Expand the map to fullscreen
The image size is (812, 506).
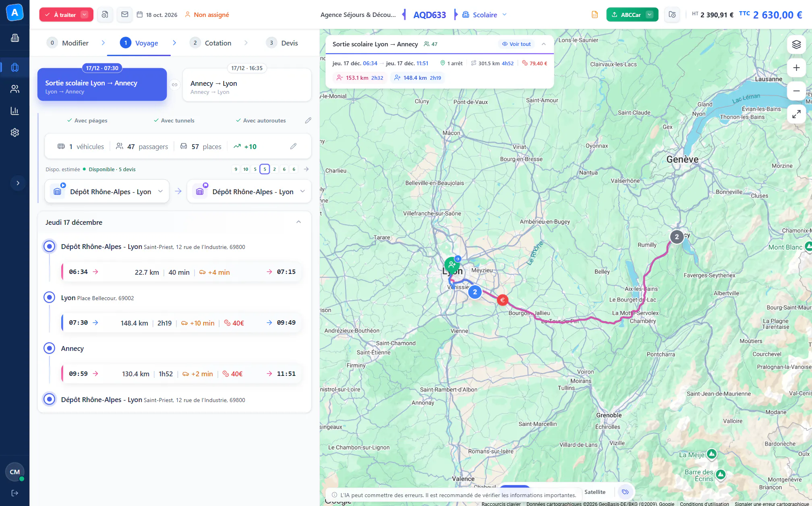(x=796, y=114)
